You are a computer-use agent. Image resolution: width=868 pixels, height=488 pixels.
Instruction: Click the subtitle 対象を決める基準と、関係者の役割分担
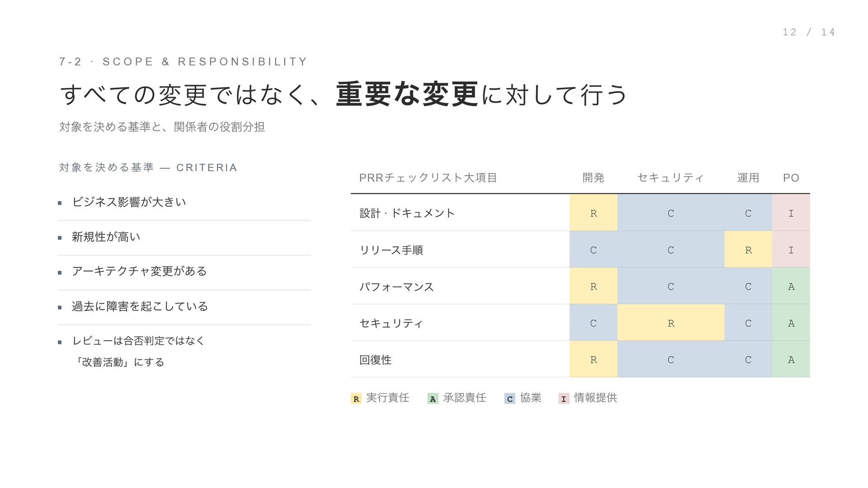click(x=162, y=127)
